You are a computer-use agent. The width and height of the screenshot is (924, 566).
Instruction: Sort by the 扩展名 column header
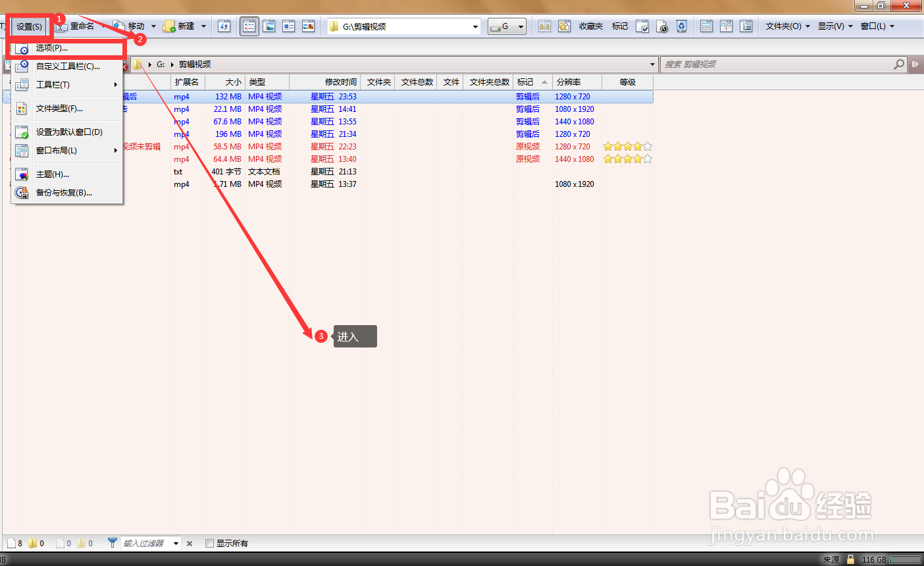click(188, 82)
